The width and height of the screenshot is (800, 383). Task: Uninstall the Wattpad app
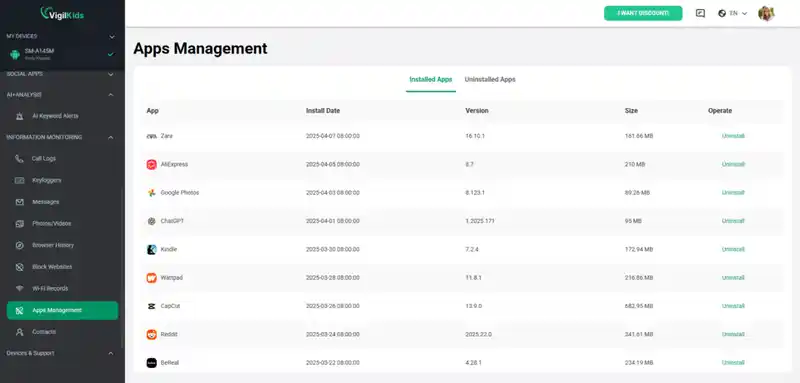coord(733,278)
